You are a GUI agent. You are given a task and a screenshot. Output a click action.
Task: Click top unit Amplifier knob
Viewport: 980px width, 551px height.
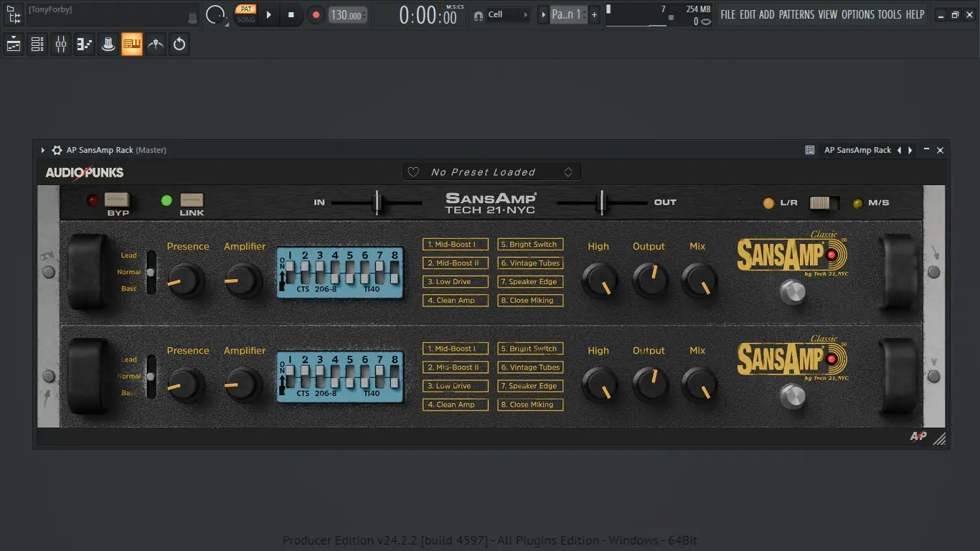point(243,281)
